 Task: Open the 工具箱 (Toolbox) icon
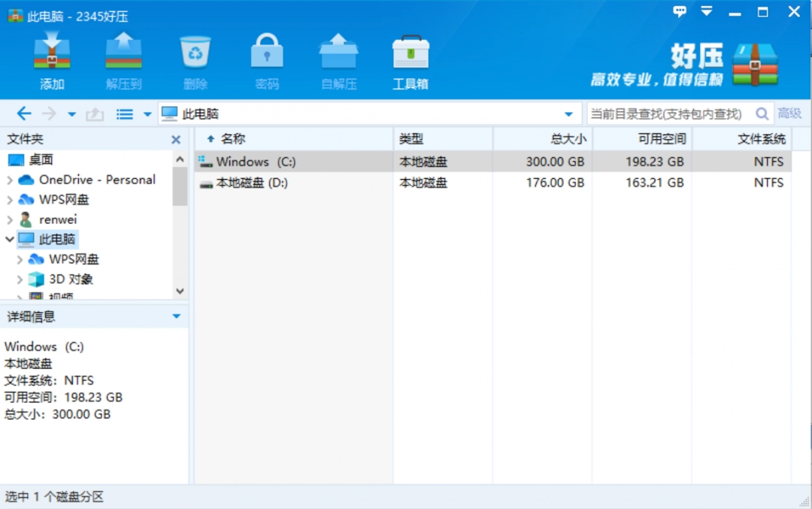click(411, 56)
